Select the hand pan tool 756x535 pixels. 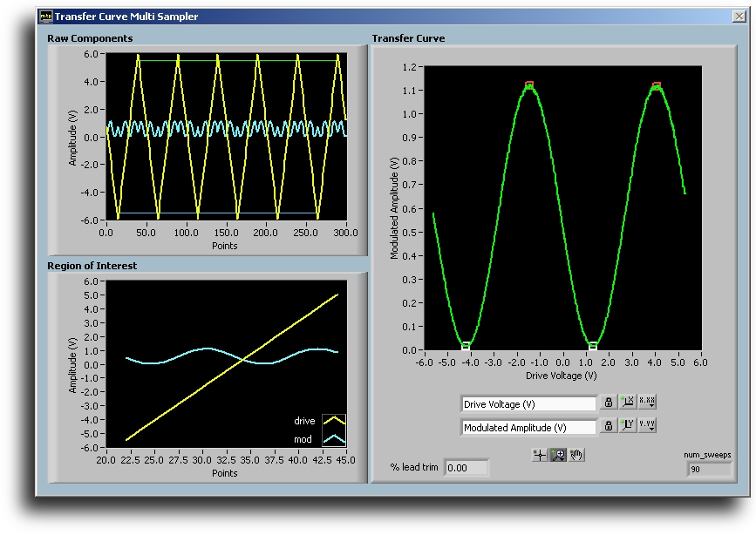(x=576, y=455)
